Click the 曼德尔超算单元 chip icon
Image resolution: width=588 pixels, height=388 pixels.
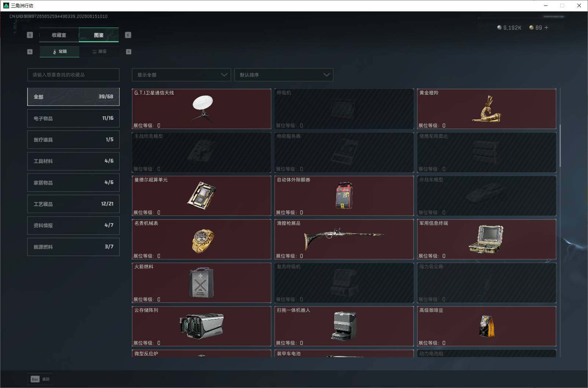[x=202, y=196]
